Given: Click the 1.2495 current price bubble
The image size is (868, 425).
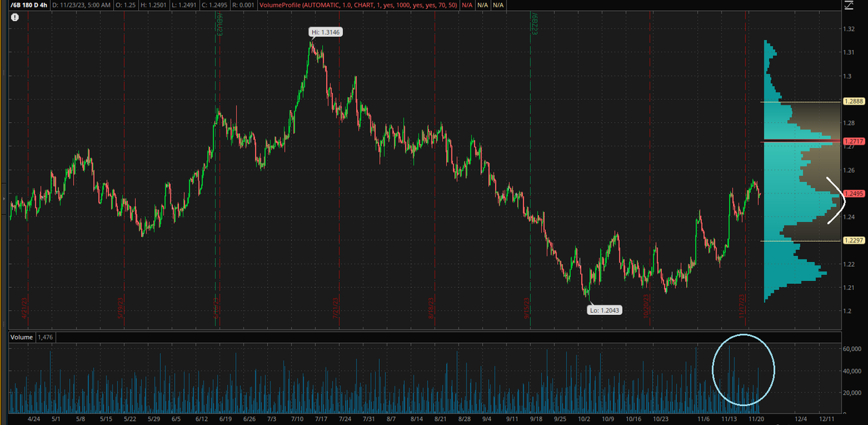Looking at the screenshot, I should (853, 193).
